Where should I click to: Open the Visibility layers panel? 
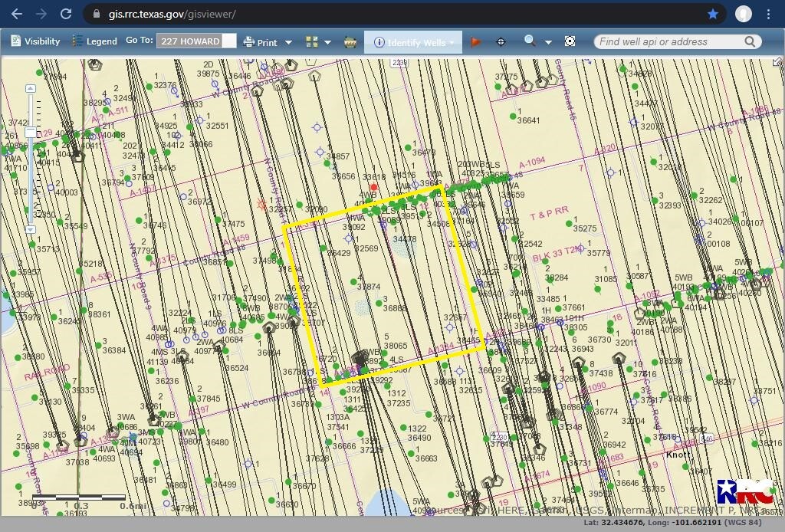(34, 41)
